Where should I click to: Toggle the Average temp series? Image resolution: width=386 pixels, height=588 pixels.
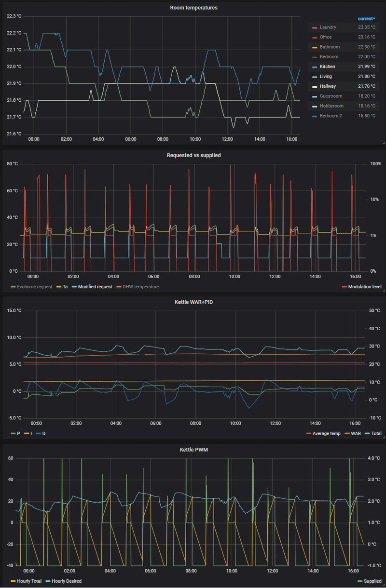(x=327, y=433)
